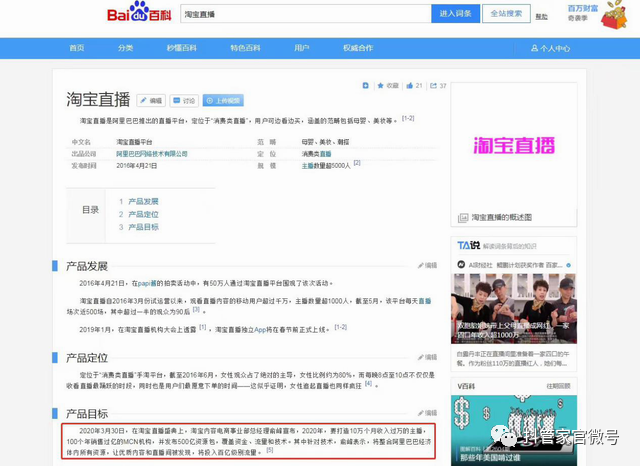Open 个人中心 user menu
This screenshot has width=640, height=466.
click(550, 49)
